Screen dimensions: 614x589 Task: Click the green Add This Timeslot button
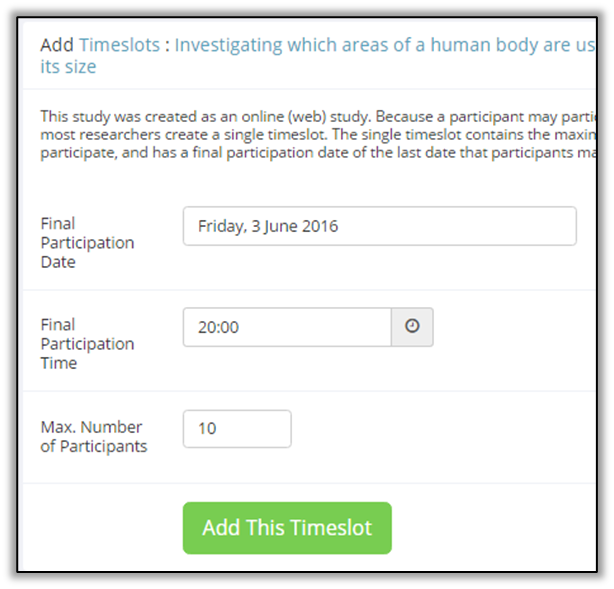[x=287, y=528]
